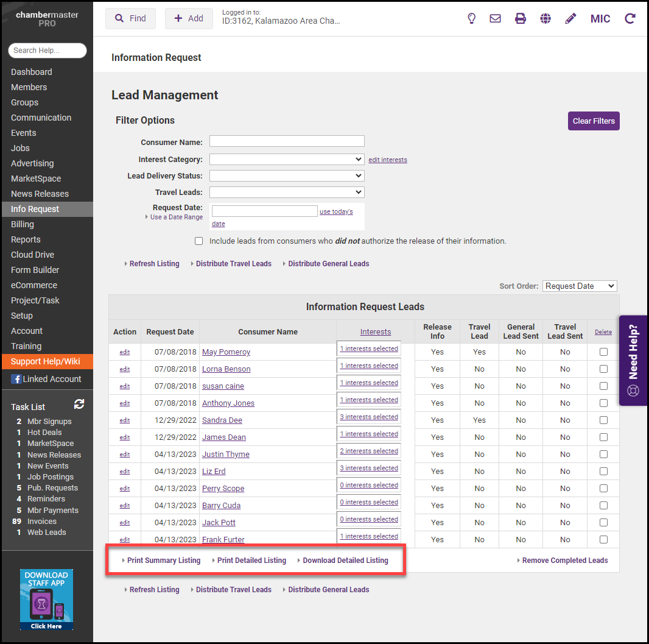This screenshot has width=649, height=644.
Task: Click the refresh arrow icon top right
Action: tap(630, 18)
